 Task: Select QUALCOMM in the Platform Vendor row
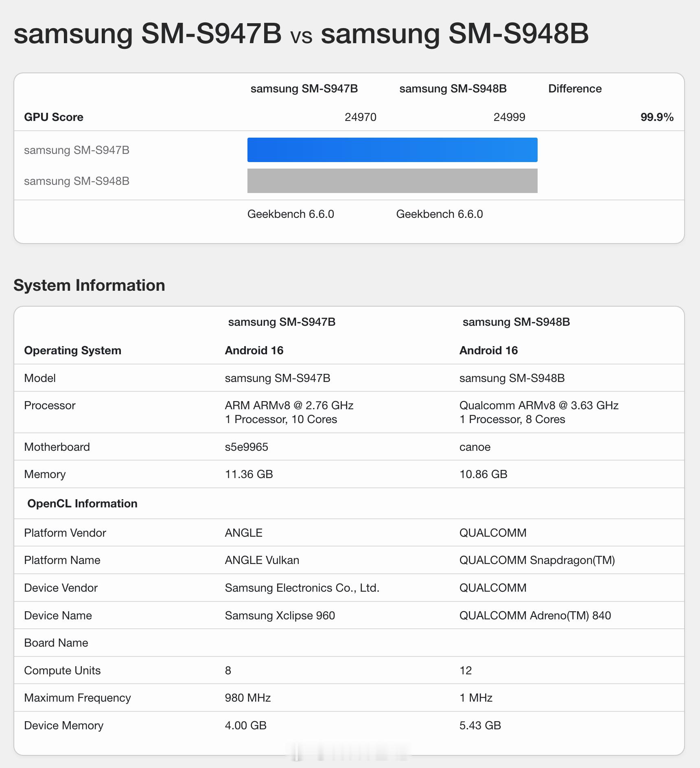[x=493, y=533]
